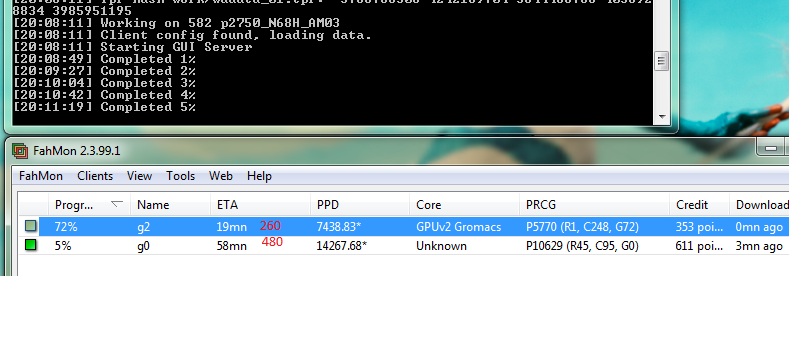Click the 0mn ago download cell

tap(759, 227)
